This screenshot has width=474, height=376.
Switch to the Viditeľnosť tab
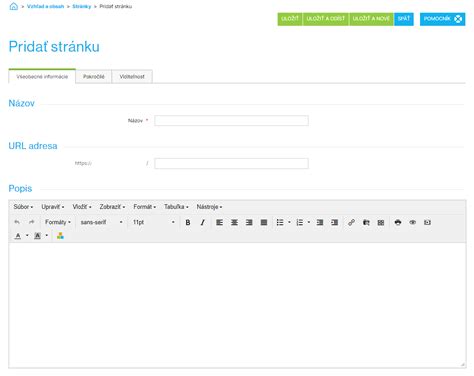[132, 77]
